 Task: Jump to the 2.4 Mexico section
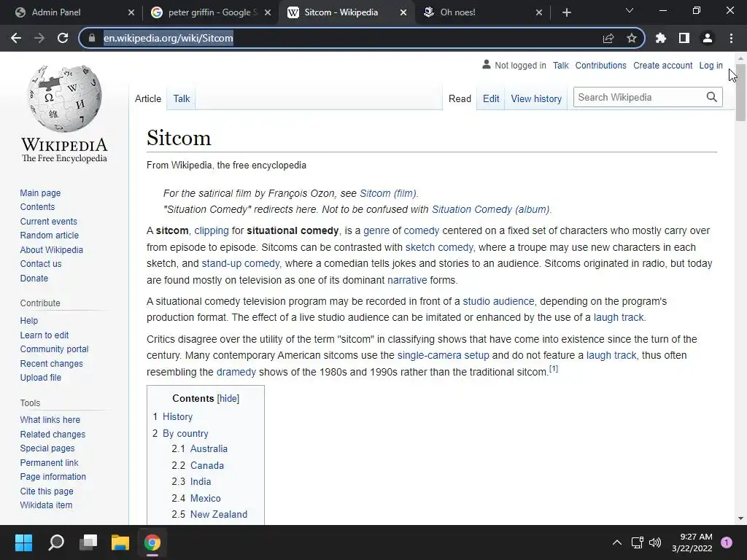click(205, 498)
